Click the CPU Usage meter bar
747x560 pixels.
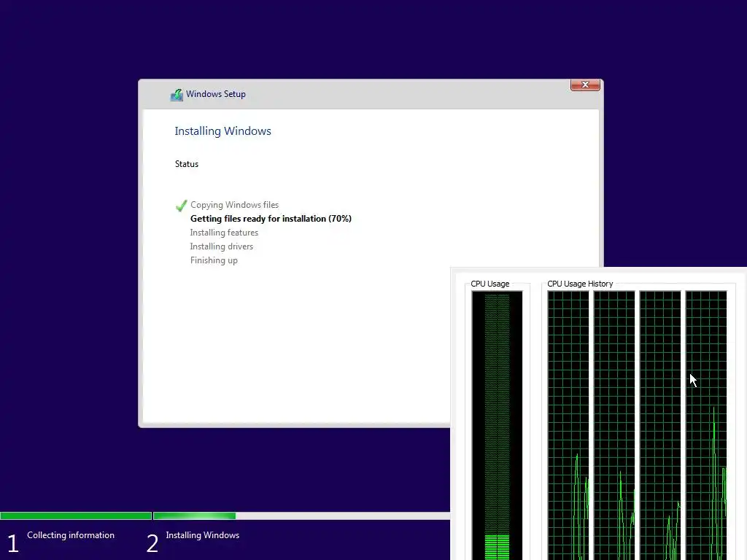tap(497, 425)
